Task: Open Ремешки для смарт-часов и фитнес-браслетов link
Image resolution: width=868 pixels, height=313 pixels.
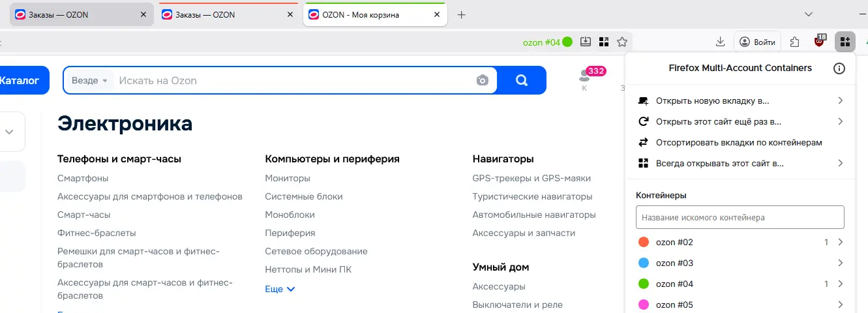Action: coord(139,258)
